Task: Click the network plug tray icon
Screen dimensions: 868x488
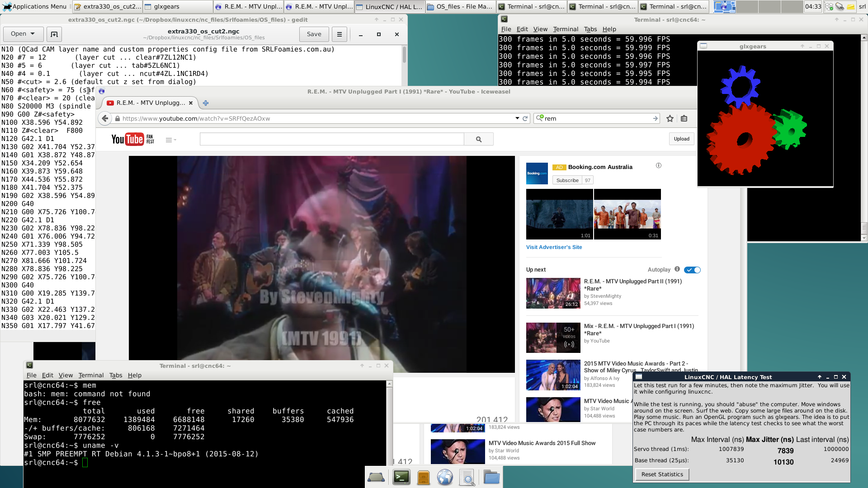Action: 840,6
